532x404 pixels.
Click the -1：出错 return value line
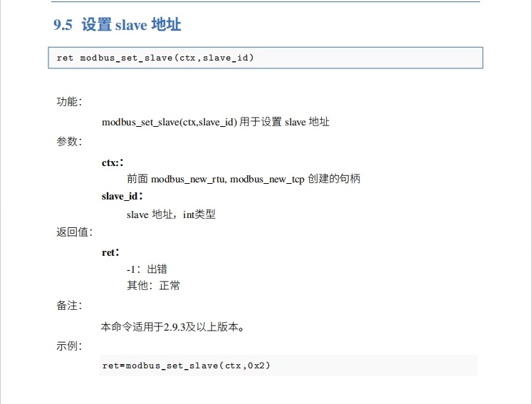click(147, 269)
